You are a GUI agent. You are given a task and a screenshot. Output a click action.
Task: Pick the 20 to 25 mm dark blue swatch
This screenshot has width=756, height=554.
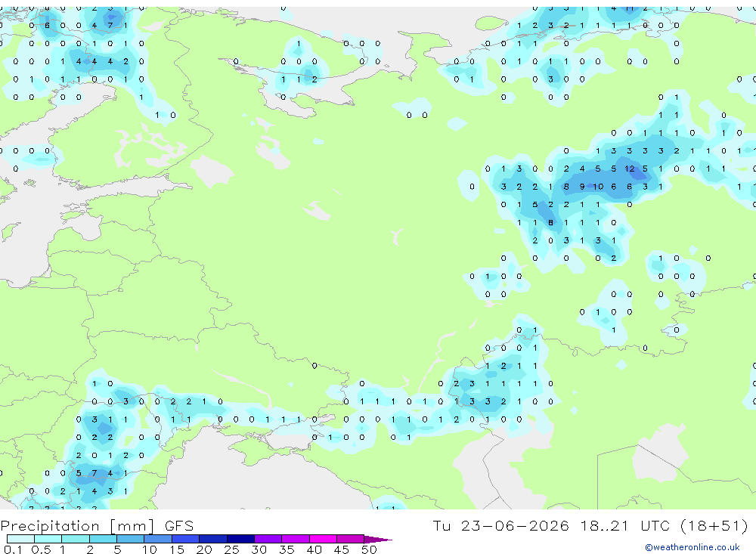coord(212,539)
